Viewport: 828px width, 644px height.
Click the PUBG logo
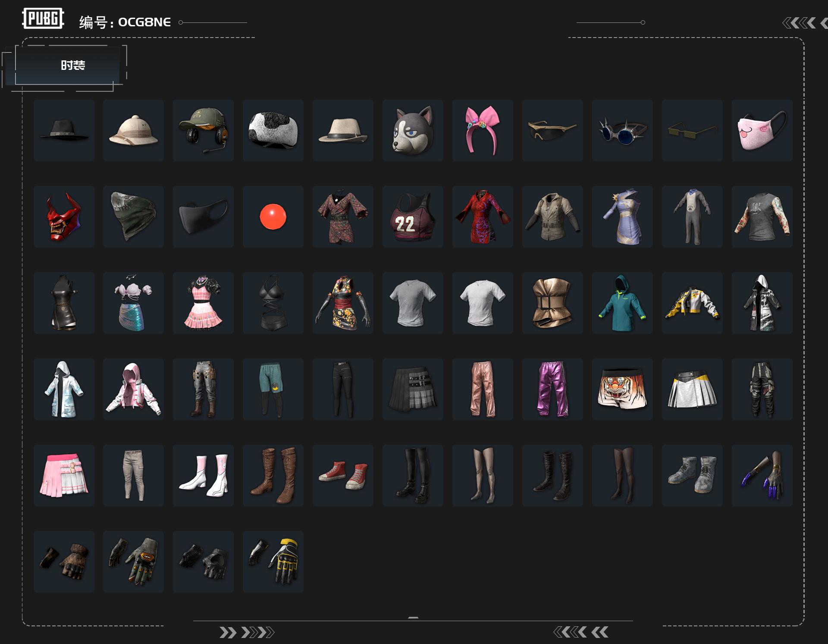(43, 19)
